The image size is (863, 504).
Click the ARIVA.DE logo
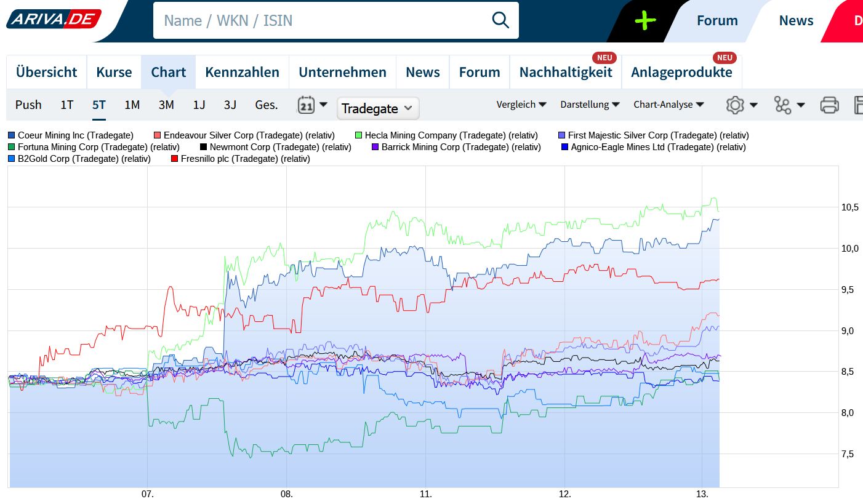point(54,19)
